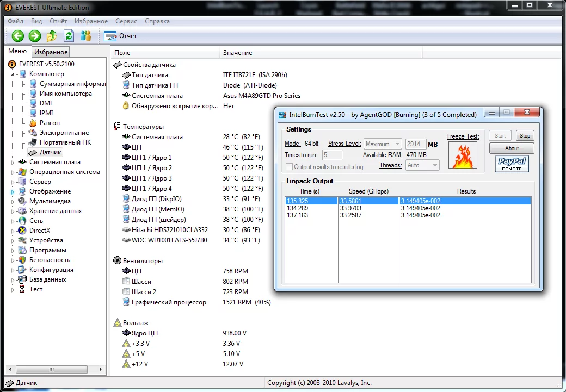
Task: Enable Output results to results.log checkbox
Action: click(290, 167)
